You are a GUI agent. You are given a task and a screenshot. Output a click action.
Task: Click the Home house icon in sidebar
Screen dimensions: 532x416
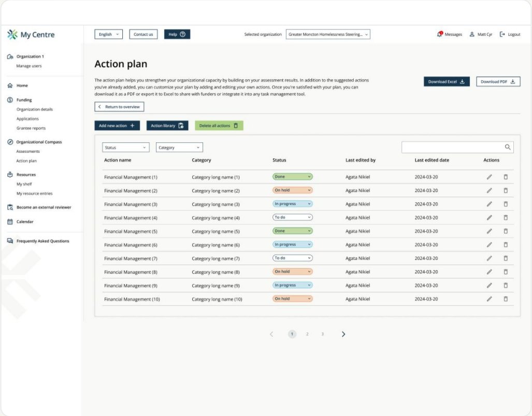pos(10,85)
